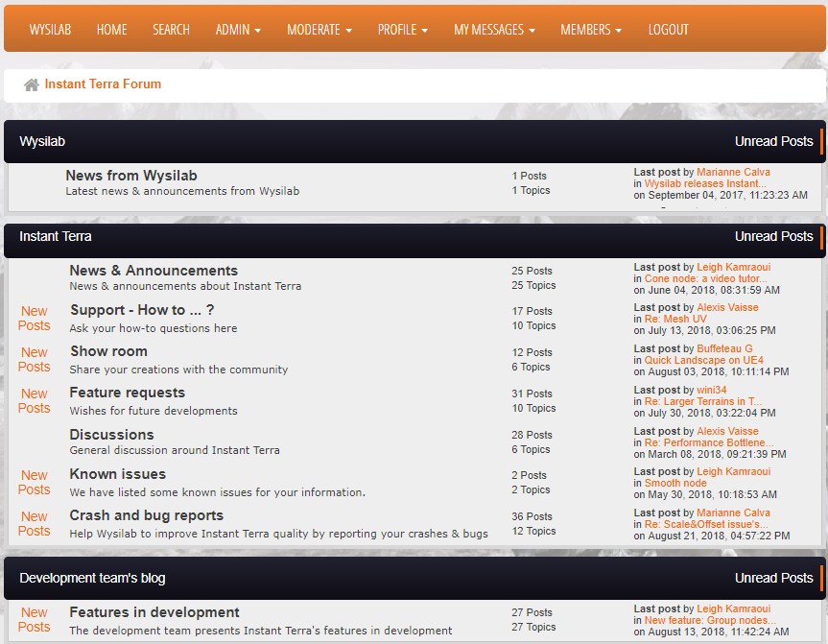
Task: Open the 'Quick Landscape on UE4' post
Action: pos(704,360)
